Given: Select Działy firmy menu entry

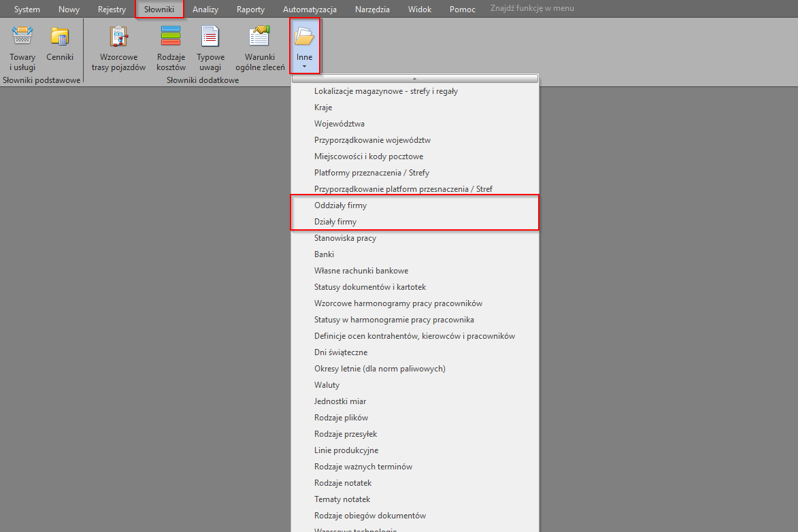Looking at the screenshot, I should tap(335, 222).
